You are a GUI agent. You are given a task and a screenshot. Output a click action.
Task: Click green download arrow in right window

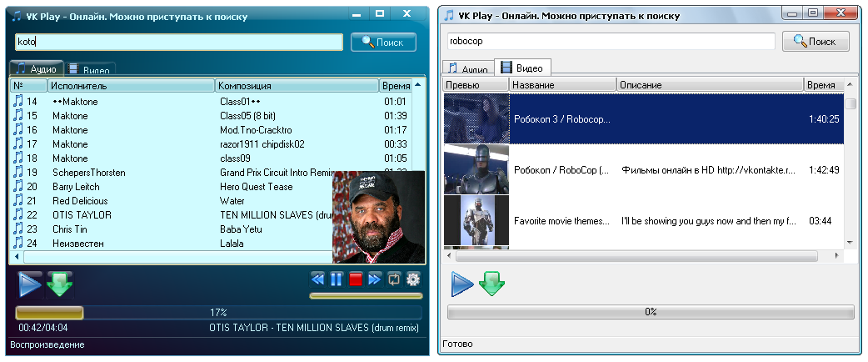[x=491, y=284]
